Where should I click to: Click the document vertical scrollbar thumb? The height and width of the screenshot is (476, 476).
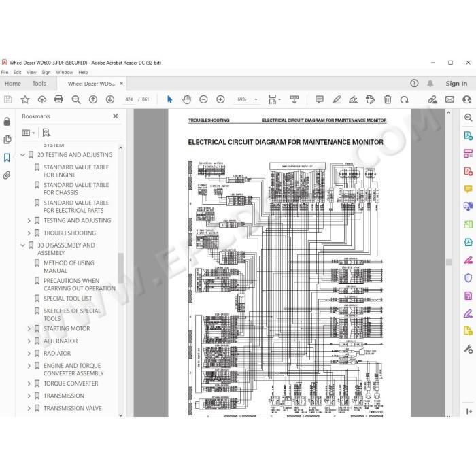click(x=449, y=262)
